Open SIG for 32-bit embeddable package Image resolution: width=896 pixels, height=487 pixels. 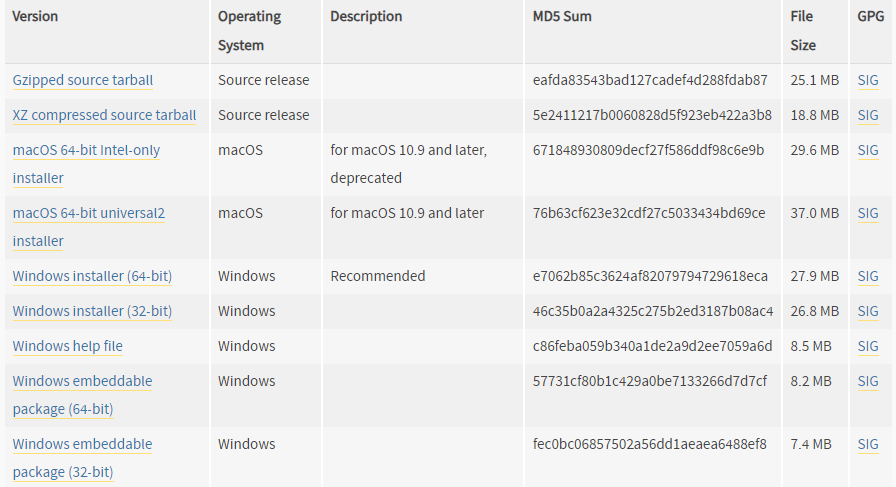coord(868,444)
